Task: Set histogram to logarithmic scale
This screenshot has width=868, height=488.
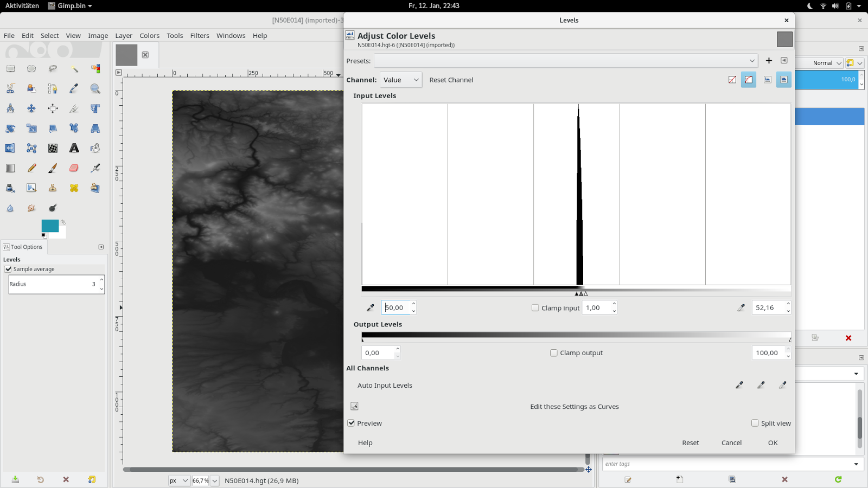Action: point(784,80)
